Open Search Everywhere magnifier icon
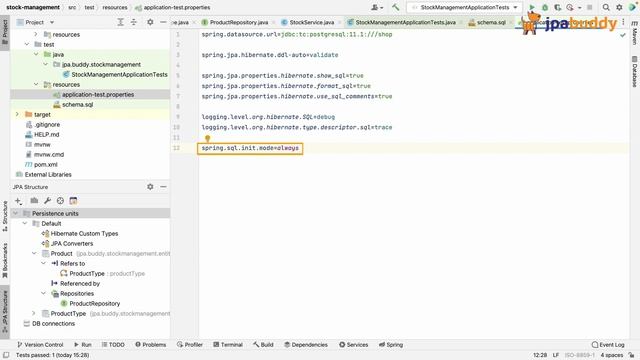 (x=606, y=7)
